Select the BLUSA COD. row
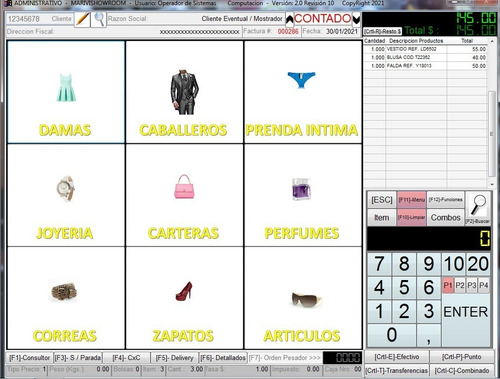The width and height of the screenshot is (500, 379). click(425, 57)
